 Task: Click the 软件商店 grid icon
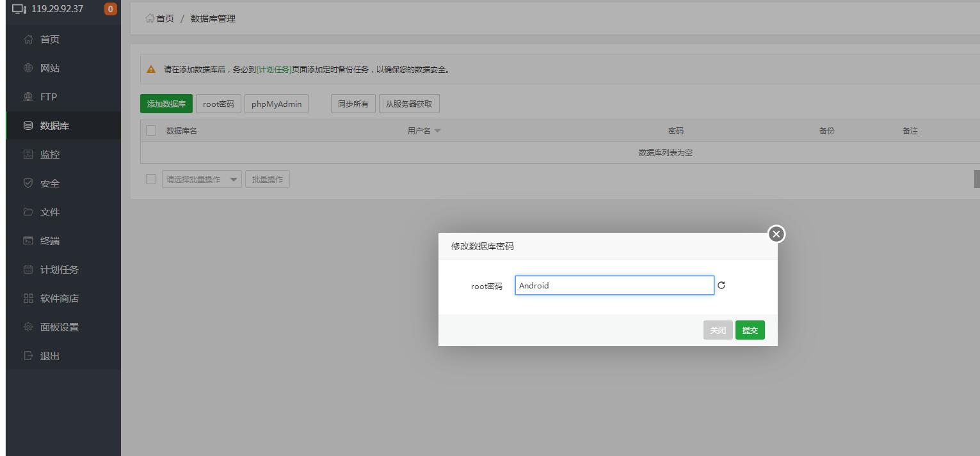pyautogui.click(x=28, y=299)
